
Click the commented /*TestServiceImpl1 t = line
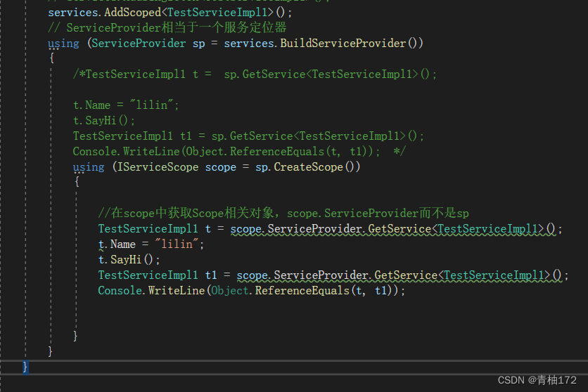[255, 74]
